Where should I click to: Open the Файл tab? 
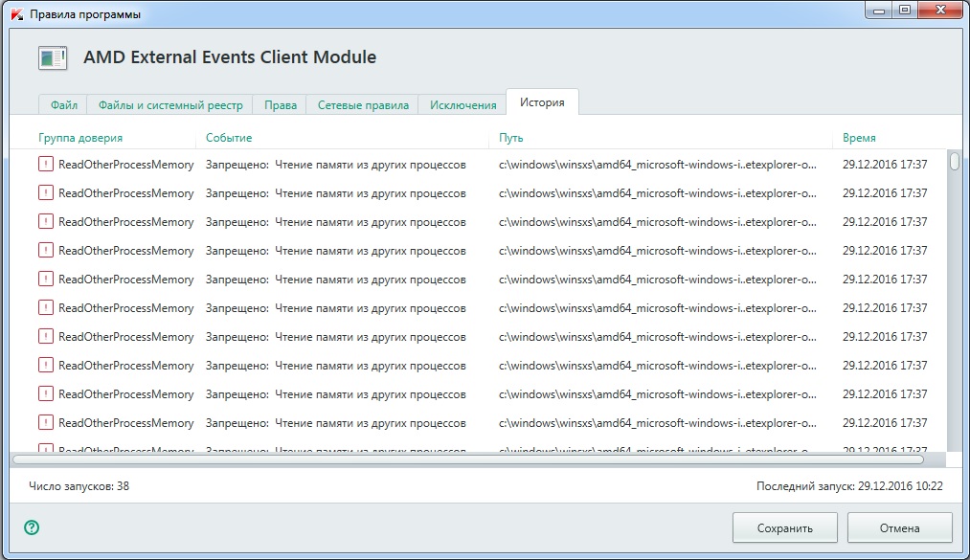64,105
